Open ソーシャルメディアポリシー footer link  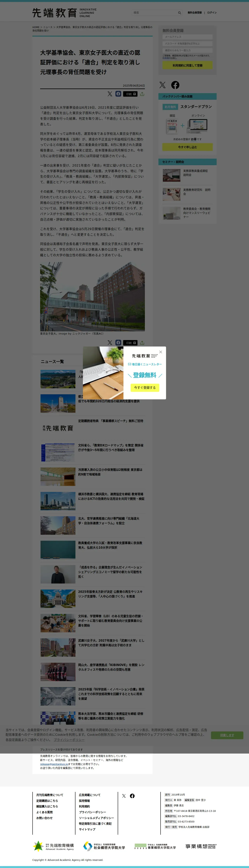(97, 818)
